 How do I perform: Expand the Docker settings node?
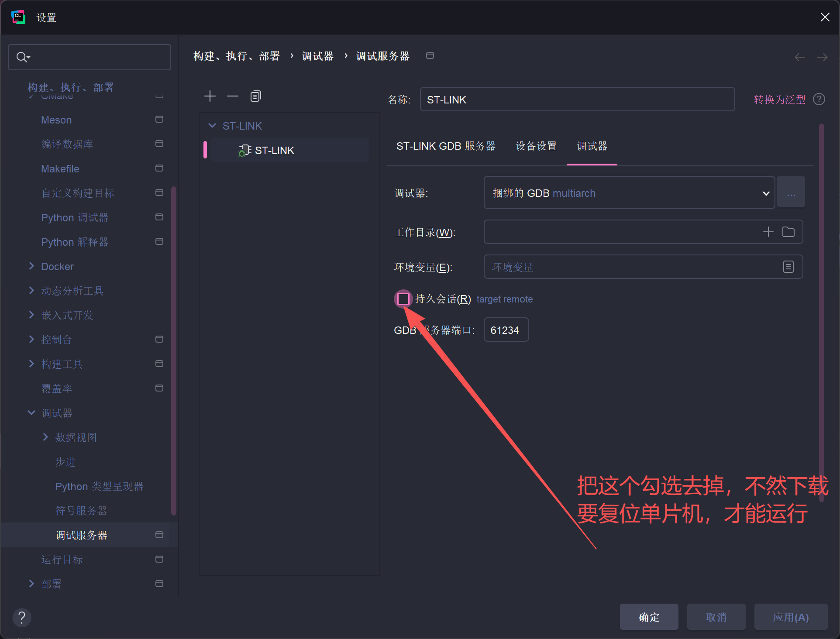click(31, 266)
